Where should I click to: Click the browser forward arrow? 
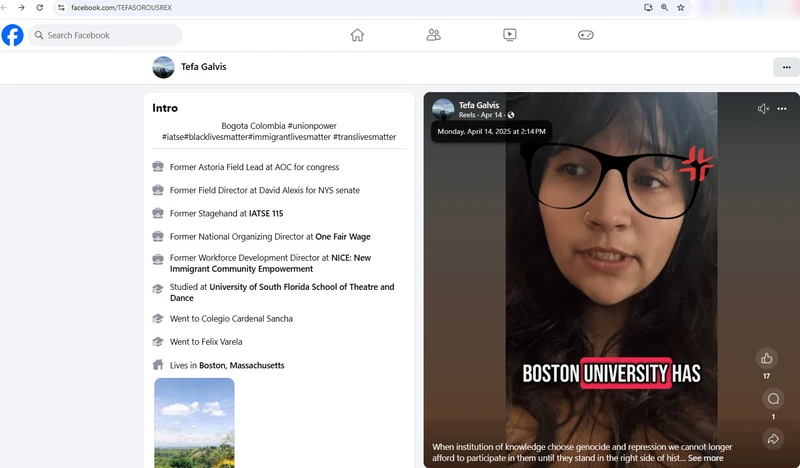pyautogui.click(x=21, y=8)
